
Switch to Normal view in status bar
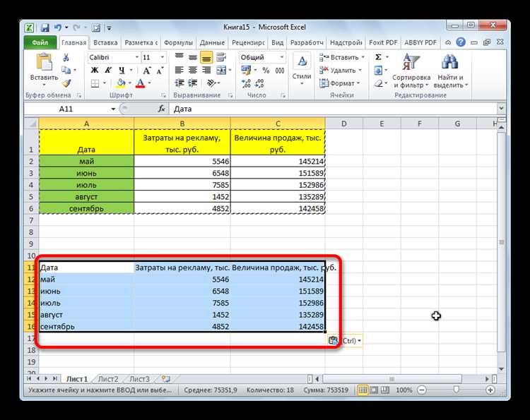[x=363, y=390]
